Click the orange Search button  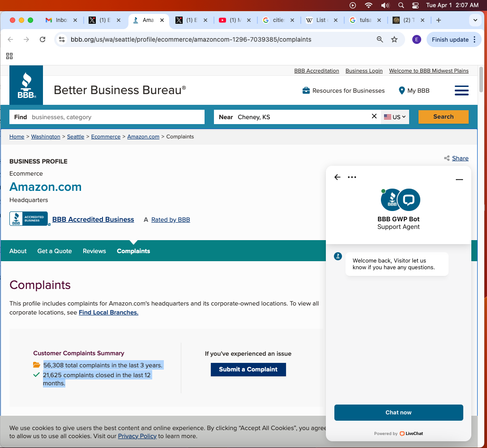click(443, 116)
